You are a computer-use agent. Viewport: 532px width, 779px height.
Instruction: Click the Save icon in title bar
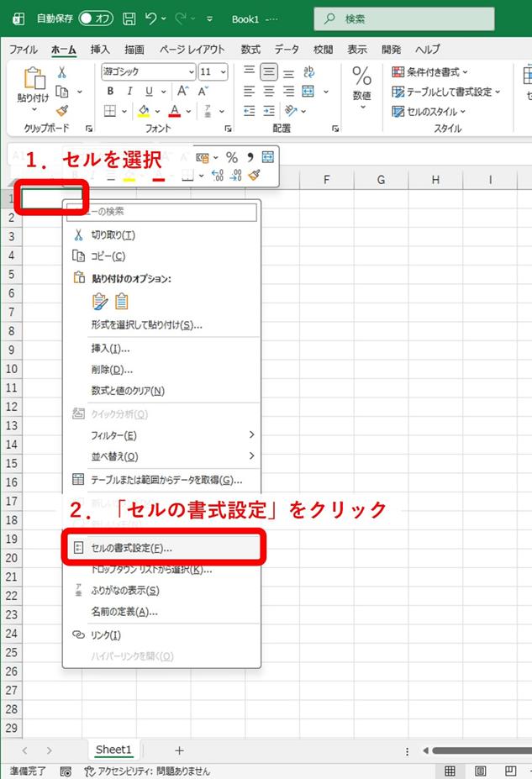(x=129, y=18)
